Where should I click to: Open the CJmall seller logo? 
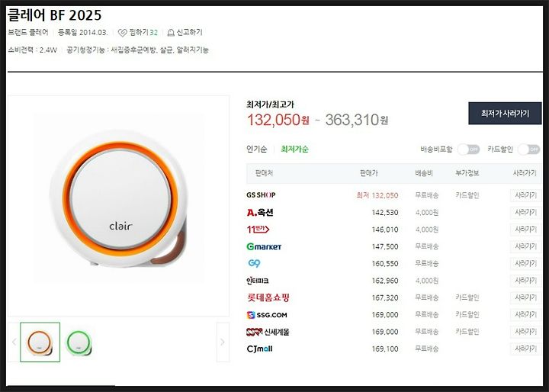(259, 349)
